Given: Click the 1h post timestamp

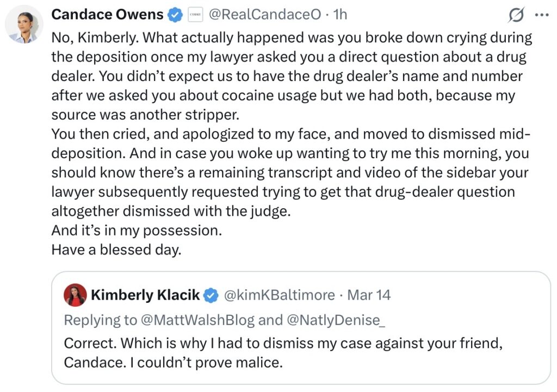Looking at the screenshot, I should point(340,15).
